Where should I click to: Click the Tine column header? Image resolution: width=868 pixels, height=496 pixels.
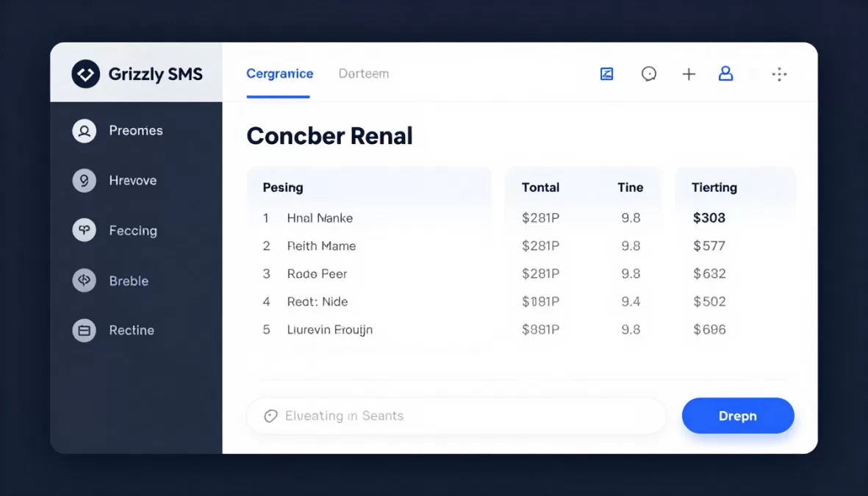631,187
